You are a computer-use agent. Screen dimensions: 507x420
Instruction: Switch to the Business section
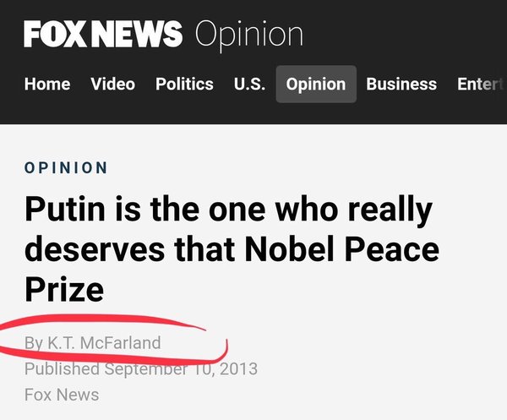[401, 84]
